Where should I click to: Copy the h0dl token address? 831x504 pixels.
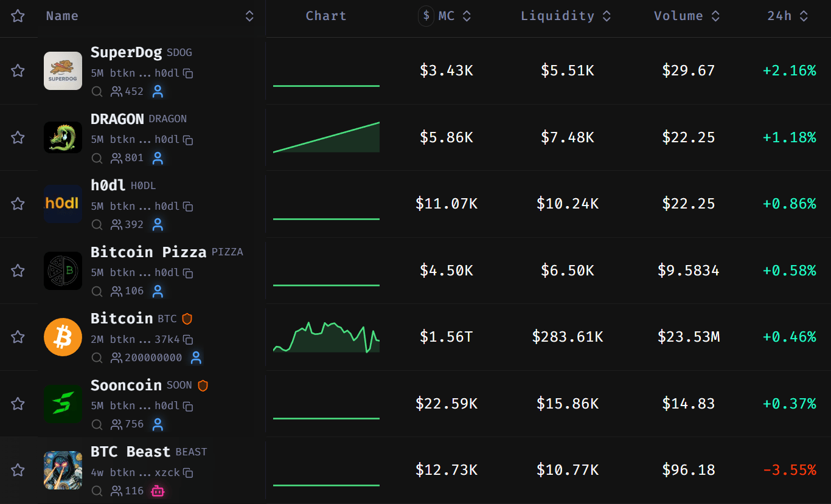[189, 207]
